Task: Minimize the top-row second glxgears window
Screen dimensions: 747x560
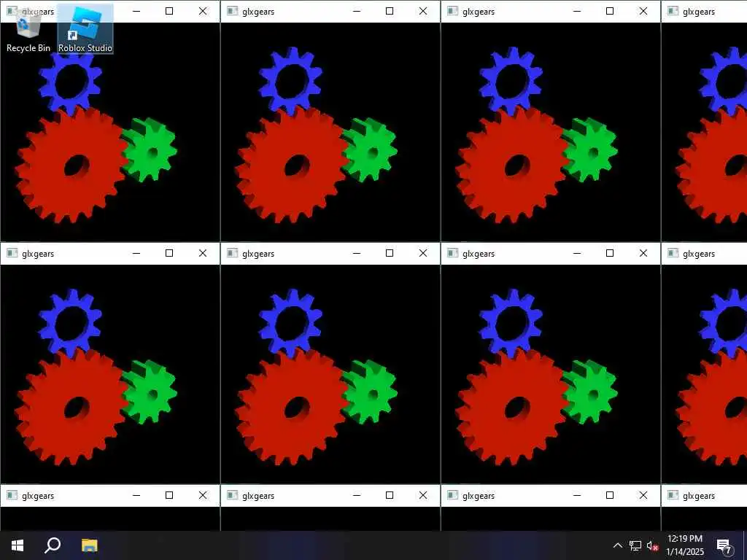Action: [x=356, y=11]
